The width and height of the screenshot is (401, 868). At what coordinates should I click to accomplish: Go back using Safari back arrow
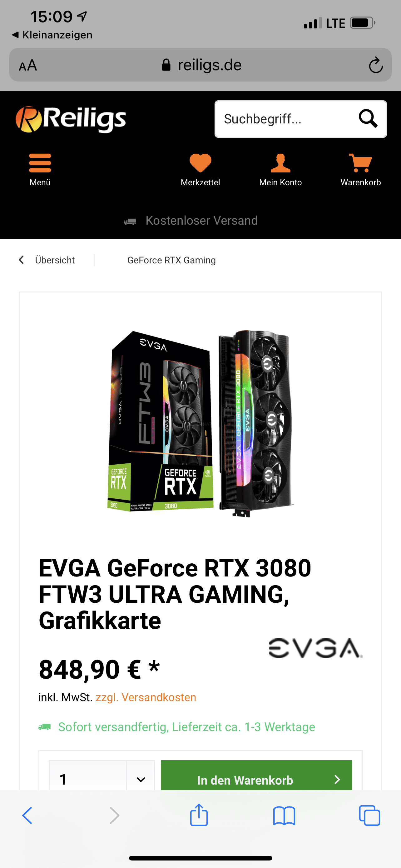[x=27, y=816]
